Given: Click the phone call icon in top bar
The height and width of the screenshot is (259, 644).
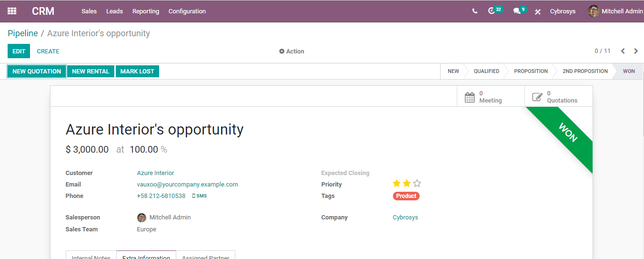Looking at the screenshot, I should [475, 11].
